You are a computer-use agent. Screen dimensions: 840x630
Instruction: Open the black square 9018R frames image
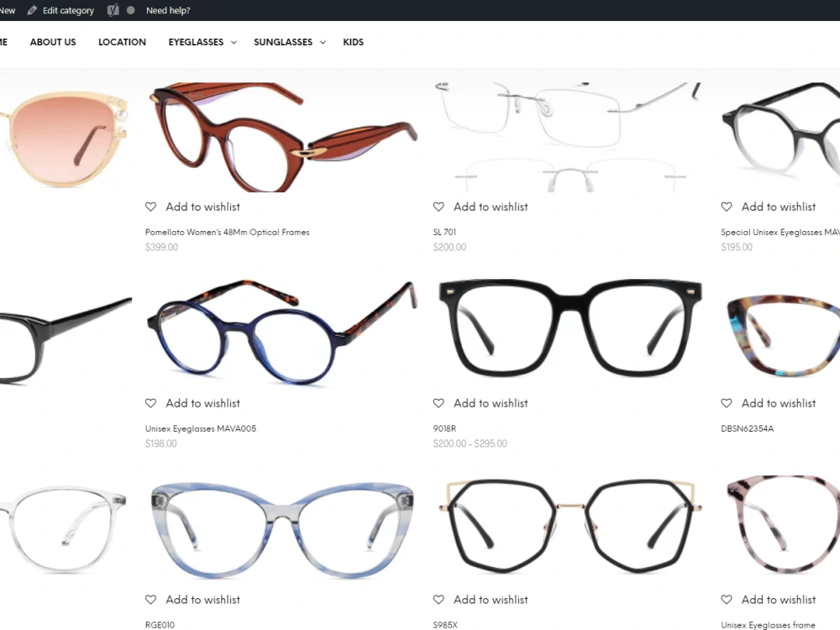click(570, 333)
